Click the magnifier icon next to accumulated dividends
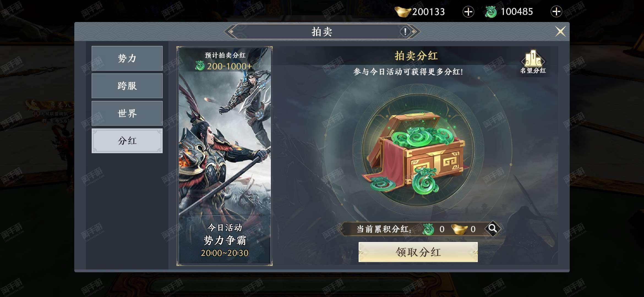Viewport: 644px width, 297px height. point(493,229)
